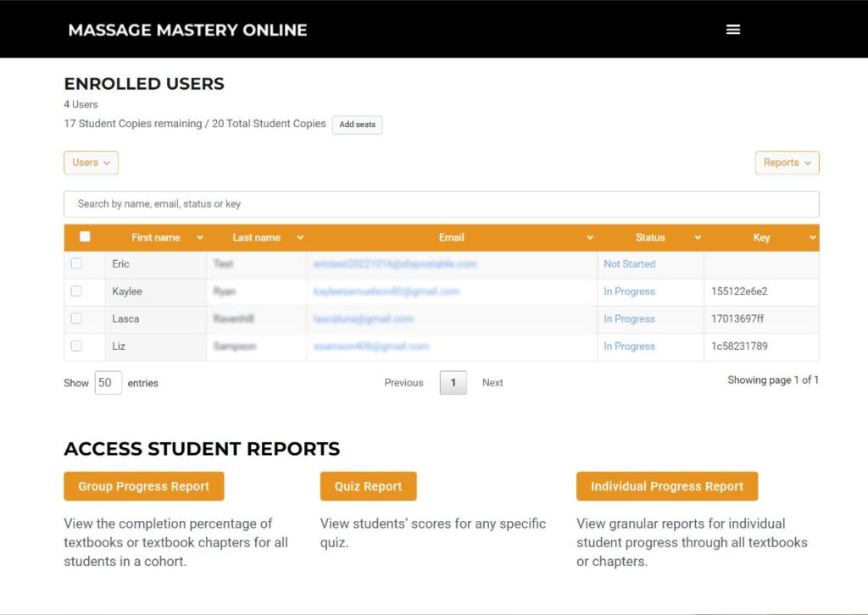
Task: Click the First name column sort arrow
Action: [200, 238]
